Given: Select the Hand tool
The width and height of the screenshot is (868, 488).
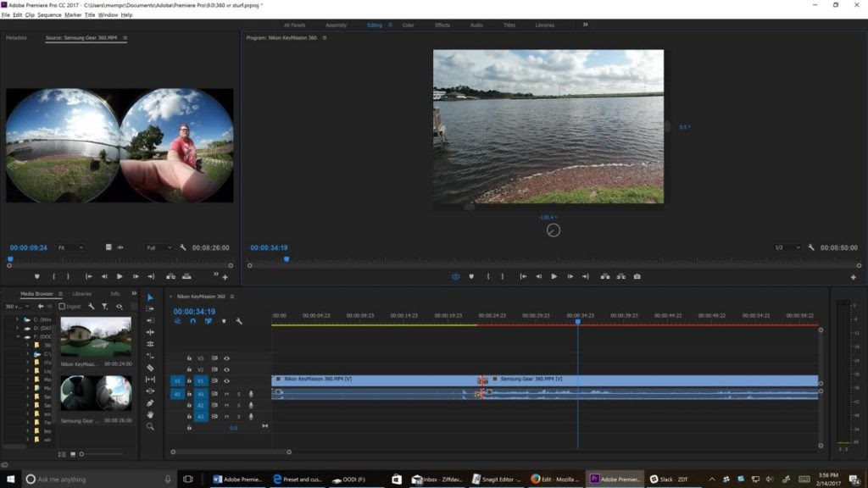Looking at the screenshot, I should [x=150, y=415].
